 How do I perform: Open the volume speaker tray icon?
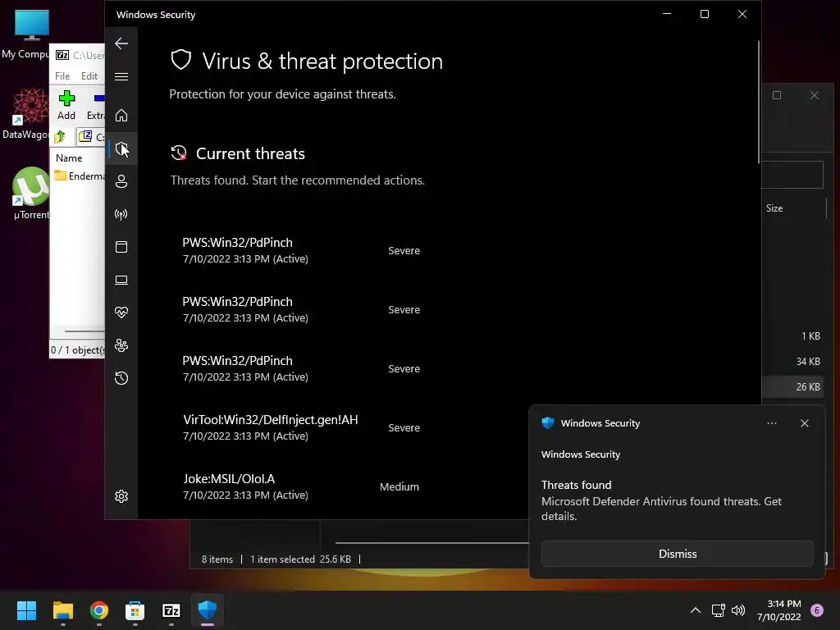738,610
